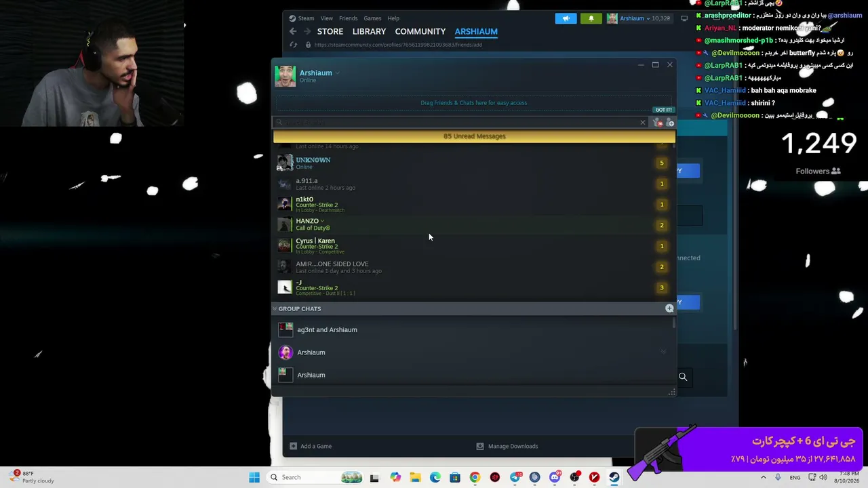This screenshot has width=868, height=488.
Task: Open chat with n1kt0
Action: 473,204
